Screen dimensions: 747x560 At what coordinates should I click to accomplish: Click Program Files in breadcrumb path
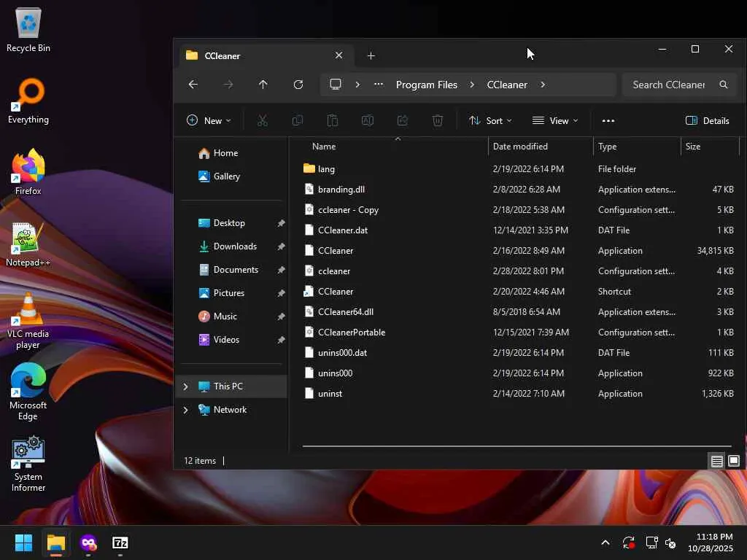click(x=426, y=85)
